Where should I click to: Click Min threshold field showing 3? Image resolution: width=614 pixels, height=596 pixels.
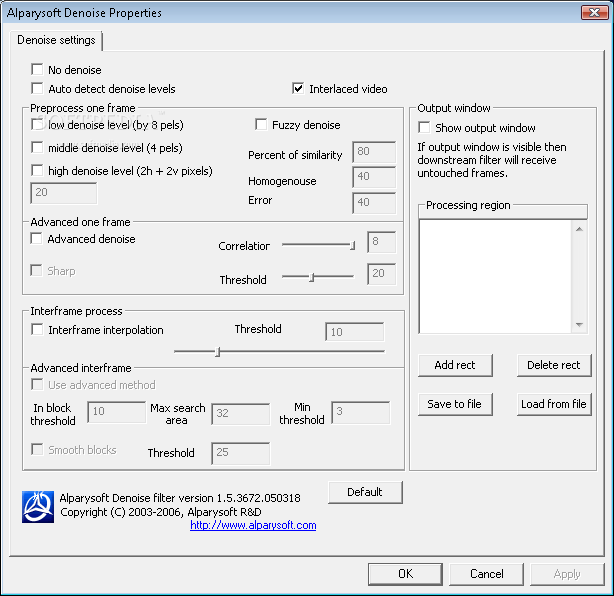point(361,412)
